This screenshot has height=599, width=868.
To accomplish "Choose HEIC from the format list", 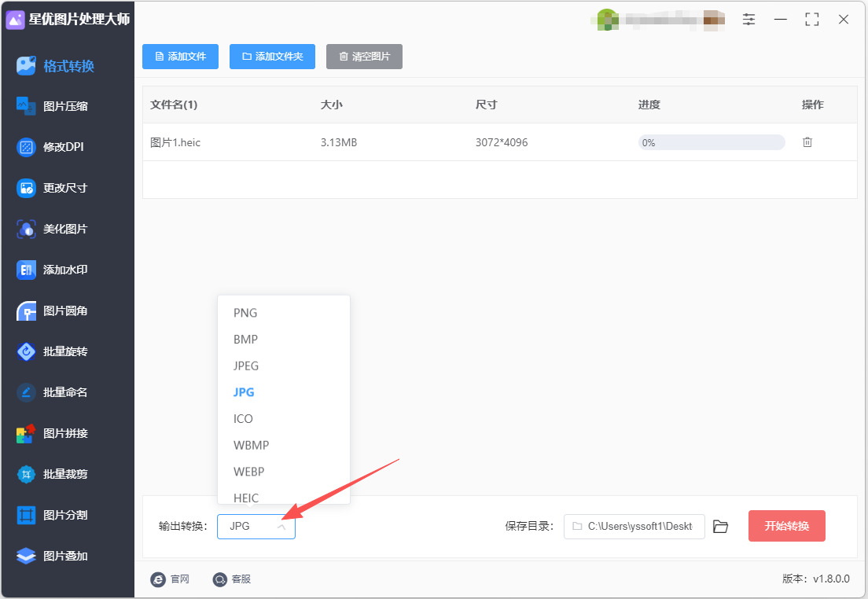I will (x=283, y=497).
